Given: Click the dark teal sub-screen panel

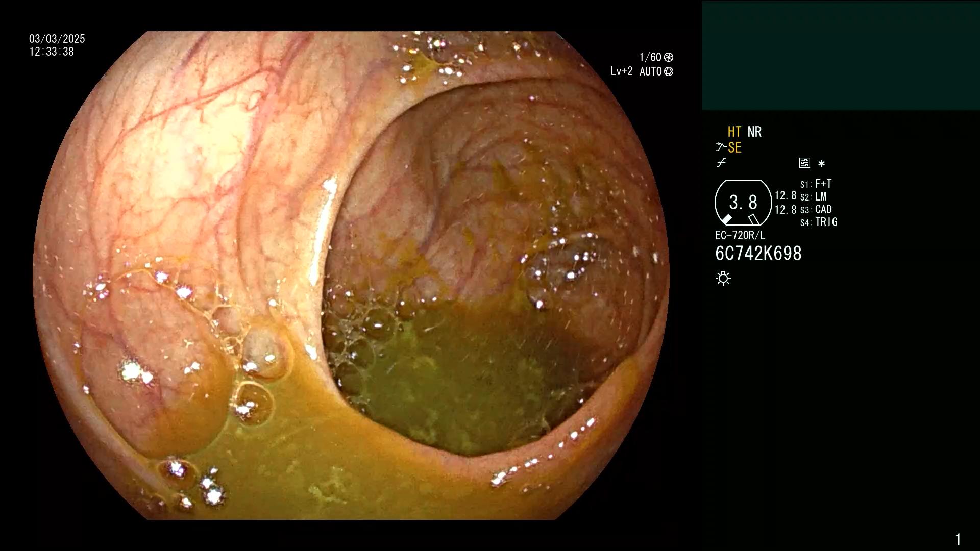Looking at the screenshot, I should (841, 56).
